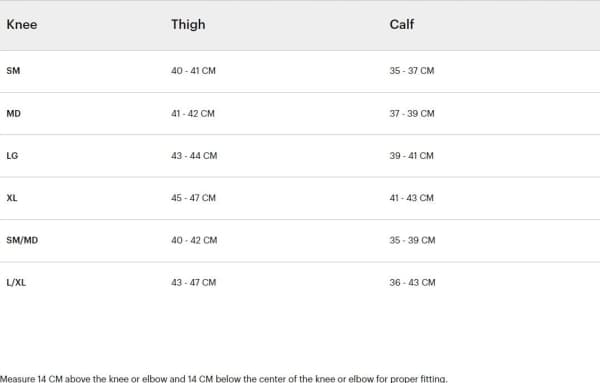Click the Thigh column header
The width and height of the screenshot is (600, 383).
click(x=188, y=24)
